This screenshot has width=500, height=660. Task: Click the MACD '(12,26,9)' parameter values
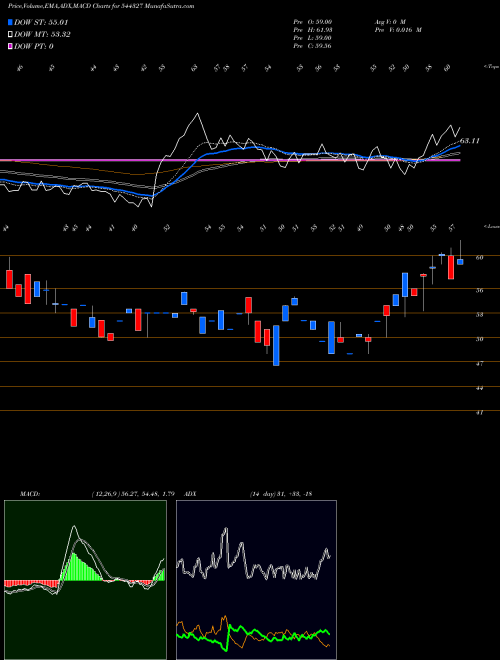point(133,494)
